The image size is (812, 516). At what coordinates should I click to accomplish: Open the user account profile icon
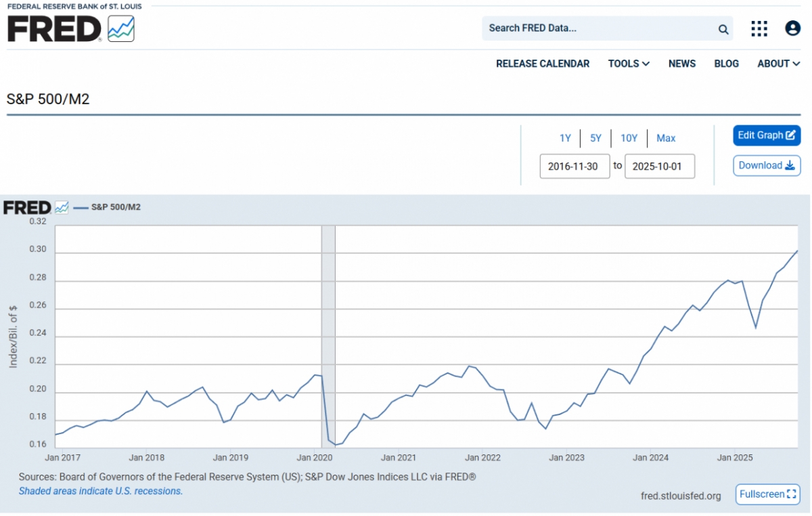792,28
